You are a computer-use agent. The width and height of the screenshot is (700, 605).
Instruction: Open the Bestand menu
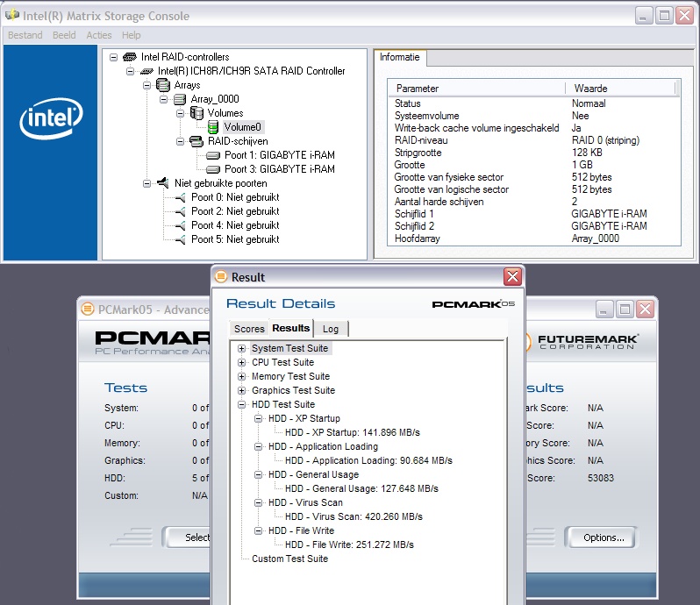(x=25, y=35)
